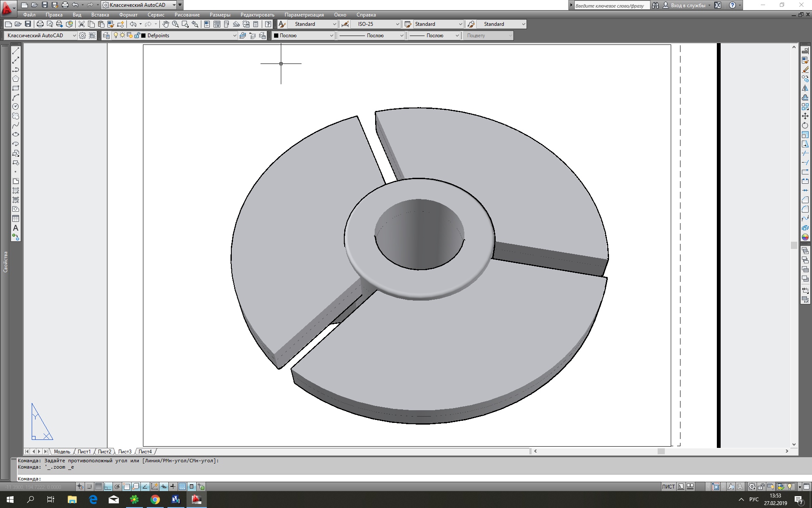Switch to the Лист4 layout tab
The image size is (812, 508).
(x=145, y=452)
